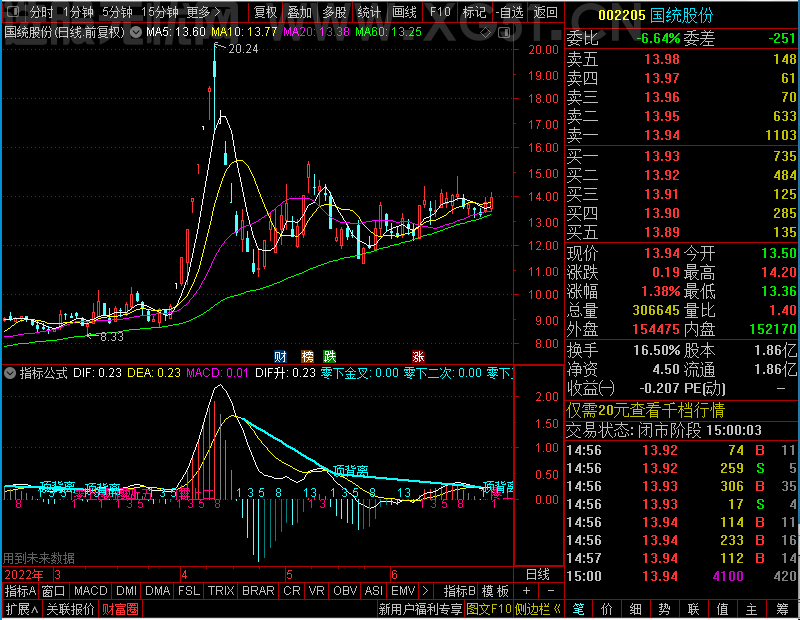
Task: Click the green 跌 marker icon
Action: point(330,356)
